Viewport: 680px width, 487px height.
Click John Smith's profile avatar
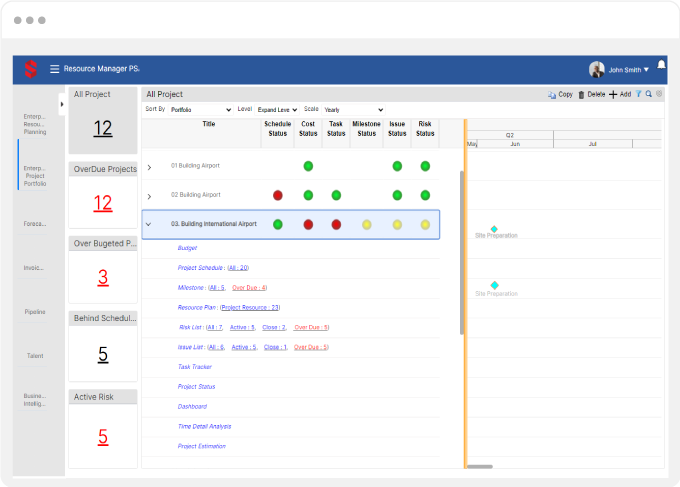597,69
